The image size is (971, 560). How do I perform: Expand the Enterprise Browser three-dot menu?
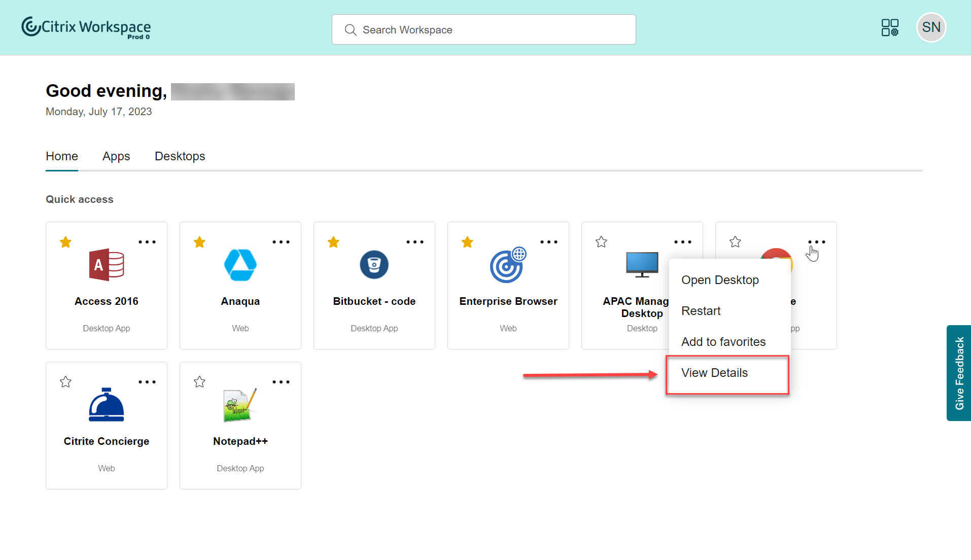click(x=549, y=242)
